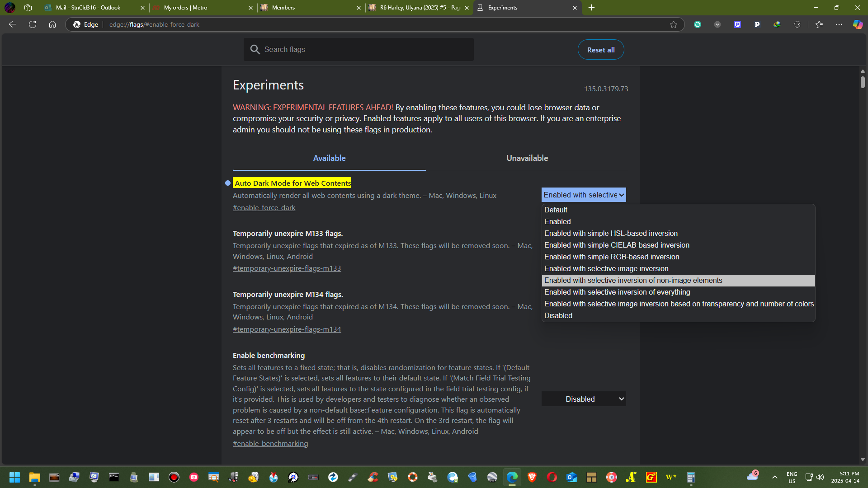Open Settings and more ellipsis menu

coord(839,24)
